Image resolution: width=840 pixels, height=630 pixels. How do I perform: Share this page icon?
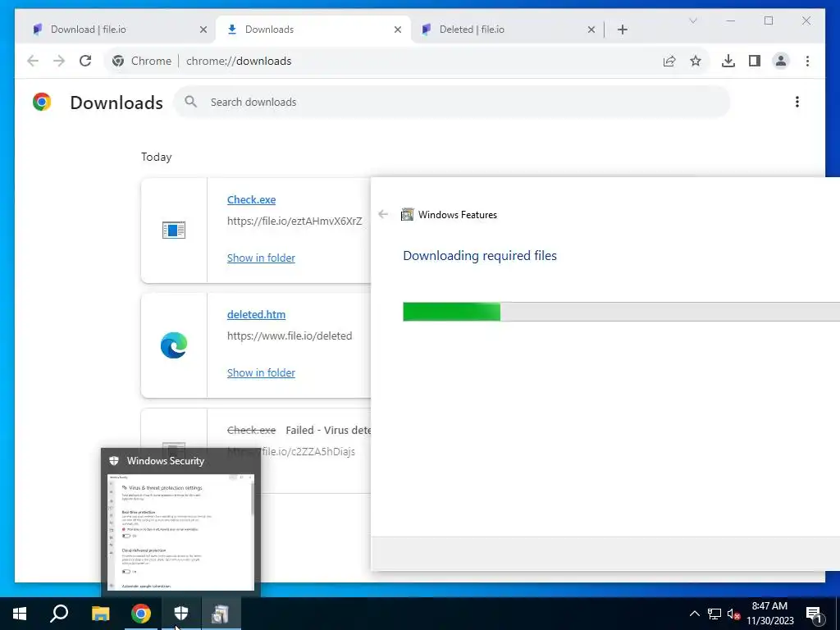(669, 61)
